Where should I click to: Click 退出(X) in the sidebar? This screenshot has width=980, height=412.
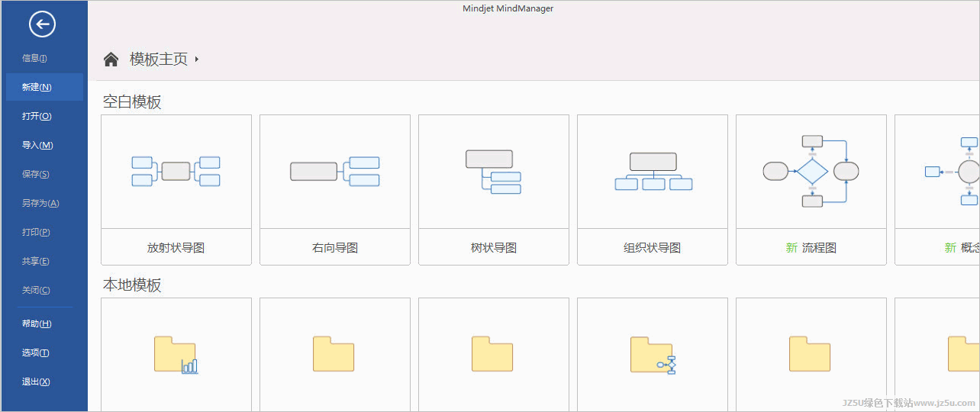[36, 381]
